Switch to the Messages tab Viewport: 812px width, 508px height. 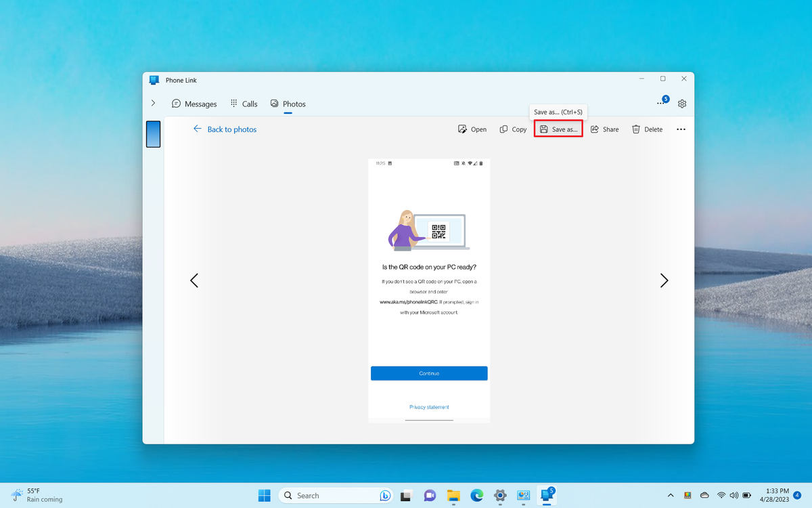tap(194, 104)
